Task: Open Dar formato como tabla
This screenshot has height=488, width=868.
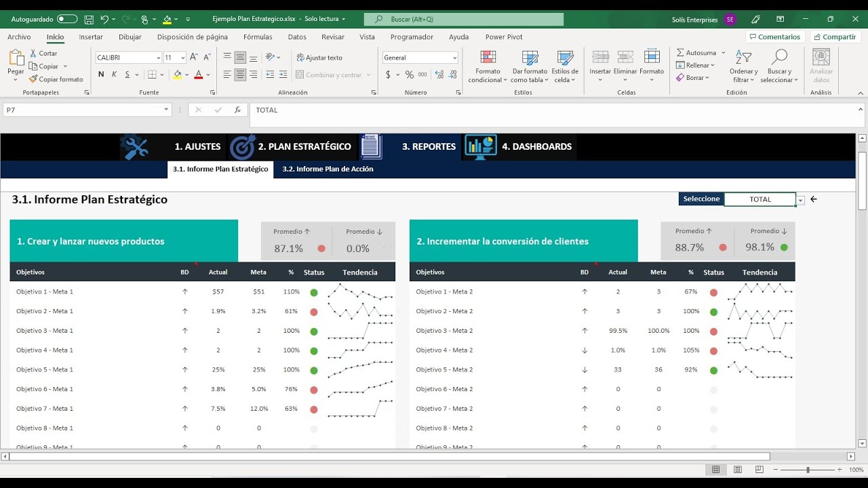Action: pos(530,66)
